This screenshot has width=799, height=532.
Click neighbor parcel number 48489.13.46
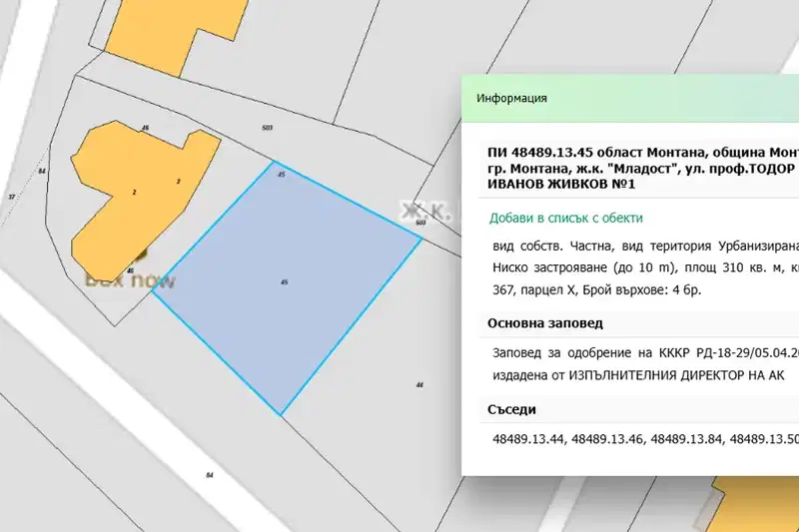coord(607,439)
